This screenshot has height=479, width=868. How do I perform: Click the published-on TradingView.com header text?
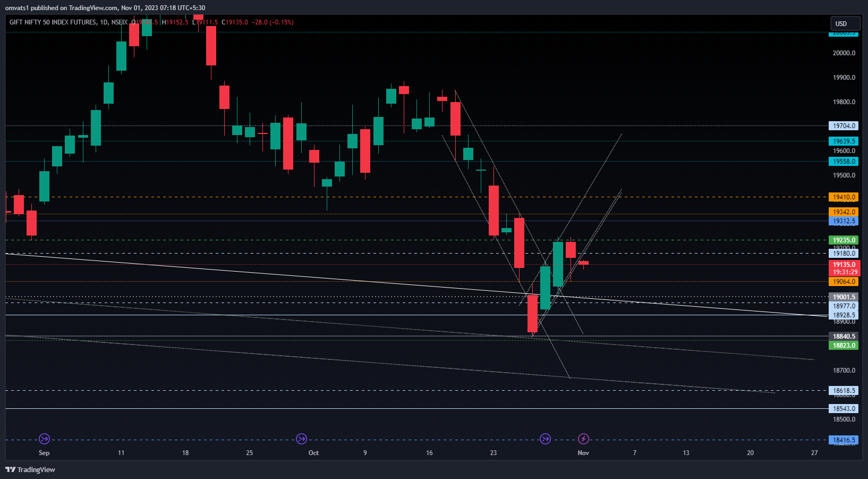click(105, 8)
